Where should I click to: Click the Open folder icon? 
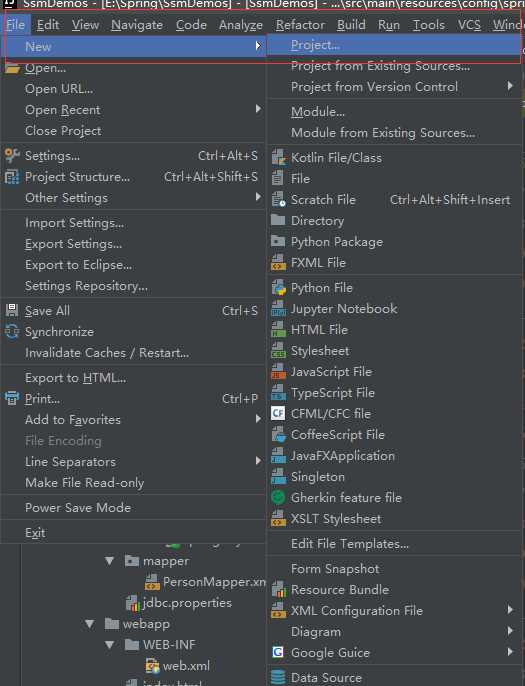point(12,68)
